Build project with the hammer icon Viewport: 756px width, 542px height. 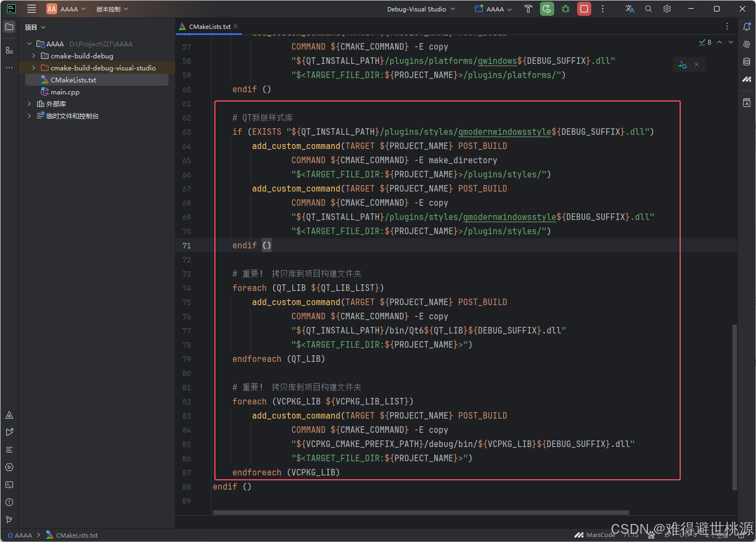(x=528, y=9)
